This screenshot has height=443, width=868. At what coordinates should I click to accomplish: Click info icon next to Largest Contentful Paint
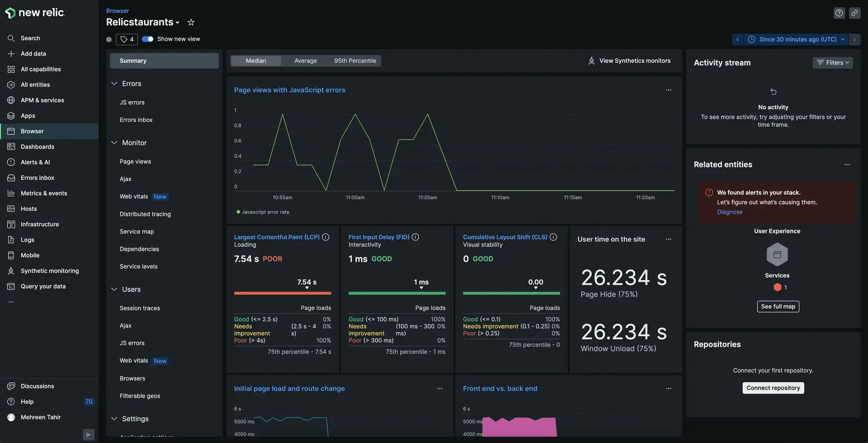[x=325, y=237]
